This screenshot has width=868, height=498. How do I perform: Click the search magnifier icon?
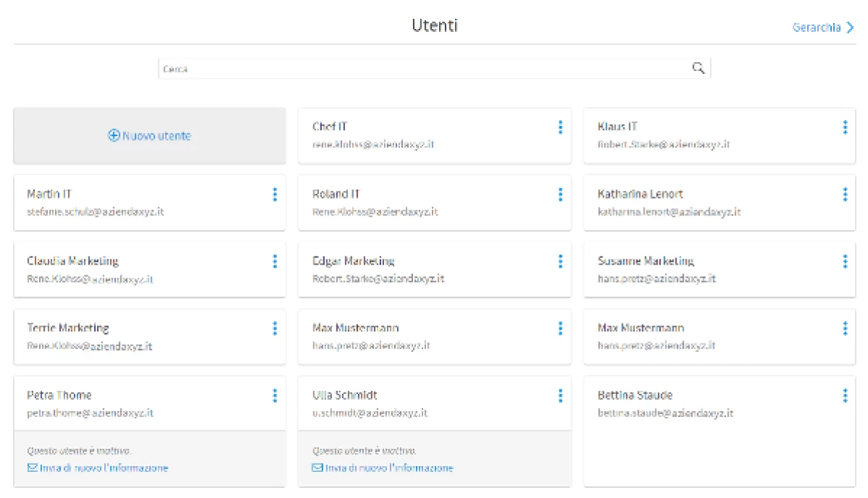click(698, 68)
